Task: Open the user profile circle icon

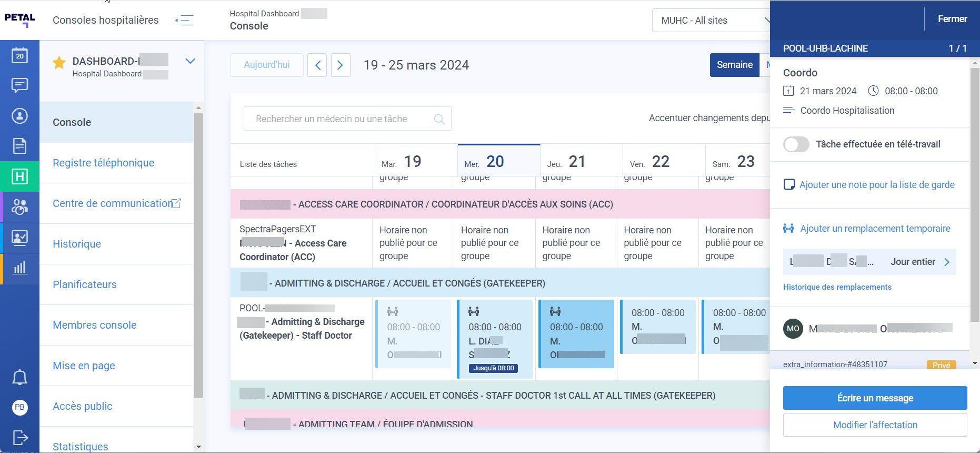Action: tap(19, 116)
